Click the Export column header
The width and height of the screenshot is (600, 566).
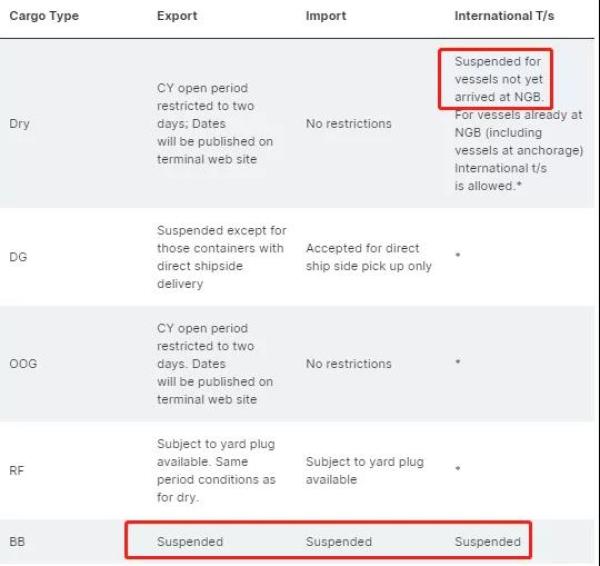point(176,17)
